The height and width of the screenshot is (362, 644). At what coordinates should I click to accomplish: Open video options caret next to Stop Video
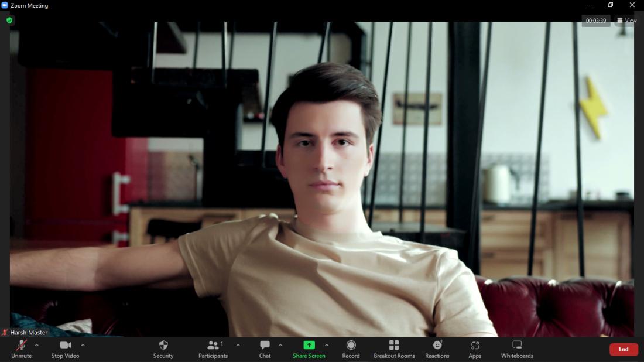pyautogui.click(x=83, y=345)
